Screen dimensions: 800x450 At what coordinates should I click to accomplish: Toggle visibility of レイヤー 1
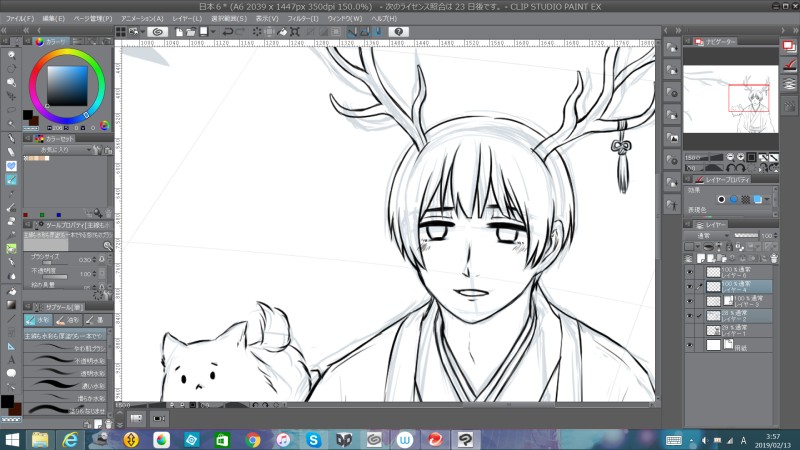coord(690,331)
